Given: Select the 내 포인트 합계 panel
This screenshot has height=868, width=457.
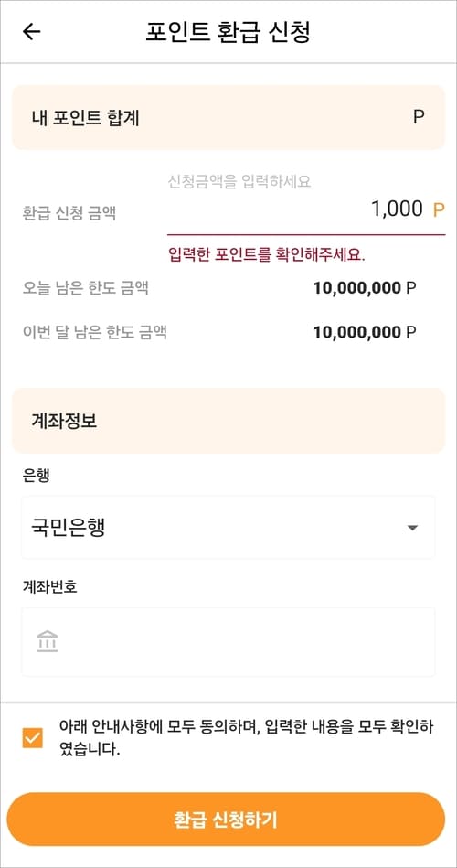Looking at the screenshot, I should pos(228,117).
